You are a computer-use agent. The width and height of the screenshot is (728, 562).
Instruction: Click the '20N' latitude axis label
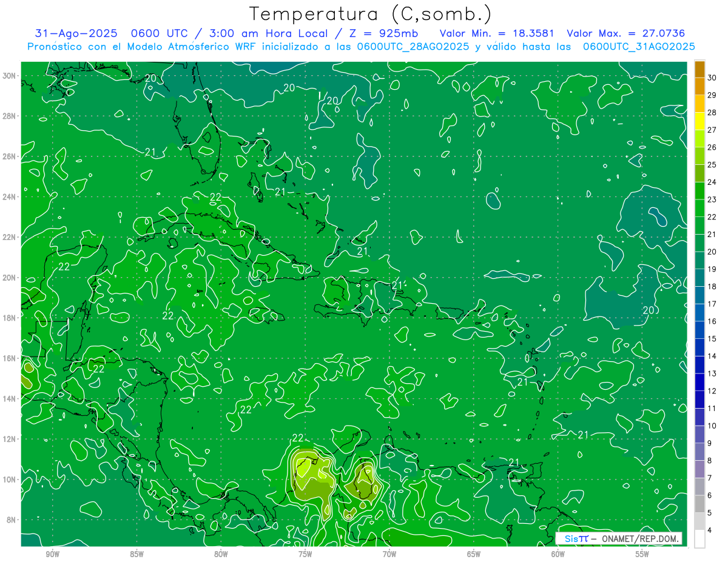point(10,278)
